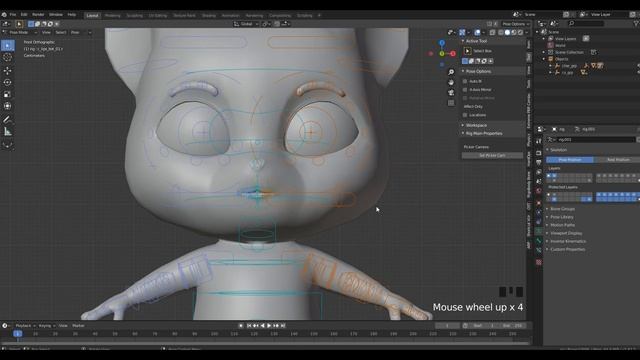Expand the Custom Properties panel

click(x=567, y=249)
